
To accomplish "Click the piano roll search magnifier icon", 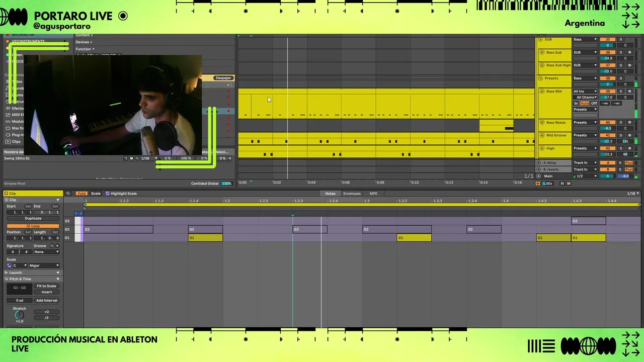I will pyautogui.click(x=68, y=194).
